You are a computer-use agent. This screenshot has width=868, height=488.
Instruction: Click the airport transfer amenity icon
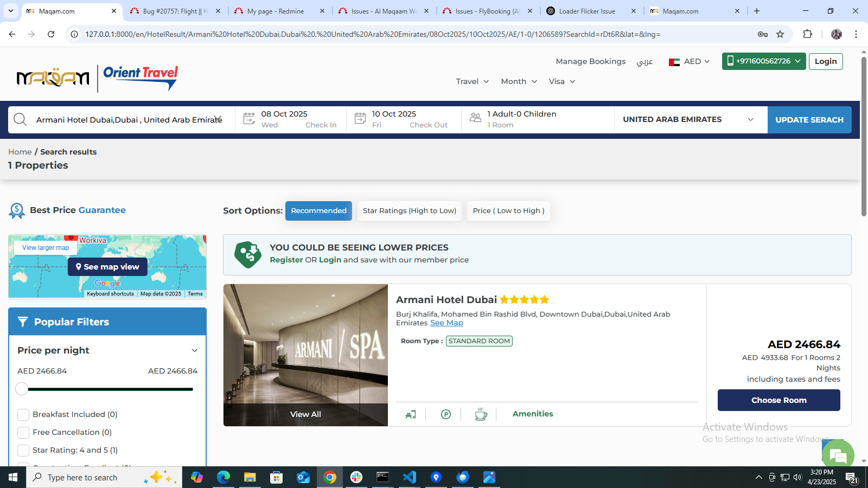tap(411, 414)
